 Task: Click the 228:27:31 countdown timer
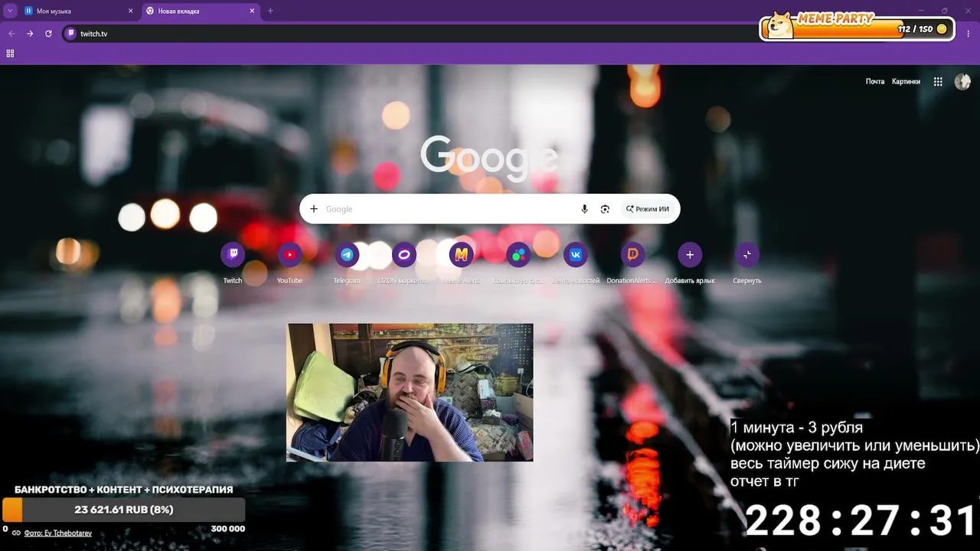point(861,521)
